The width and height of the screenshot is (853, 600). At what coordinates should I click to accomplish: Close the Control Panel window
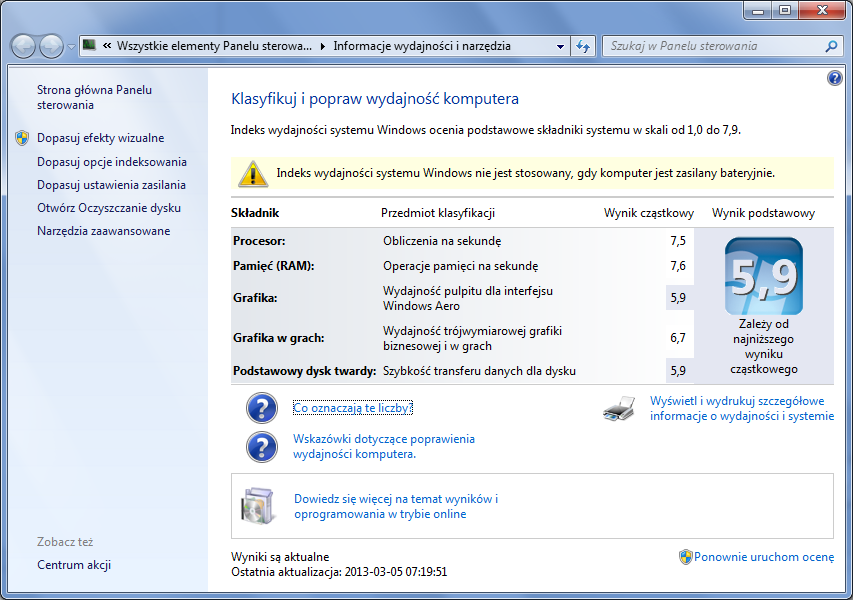pos(821,10)
